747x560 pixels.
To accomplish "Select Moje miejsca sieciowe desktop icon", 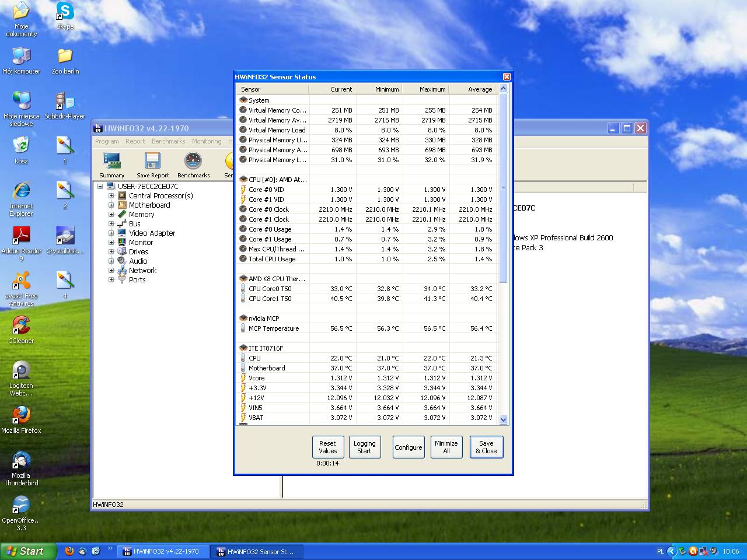I will point(22,109).
